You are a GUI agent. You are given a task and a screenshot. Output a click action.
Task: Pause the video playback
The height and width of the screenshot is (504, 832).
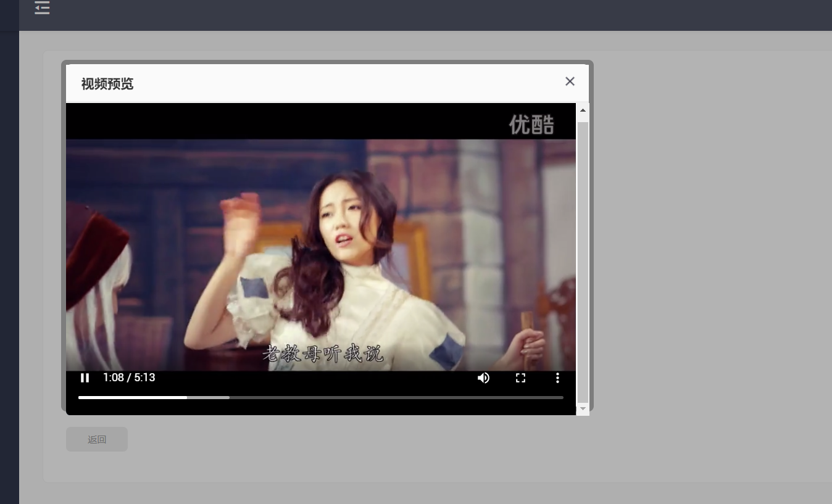point(85,378)
